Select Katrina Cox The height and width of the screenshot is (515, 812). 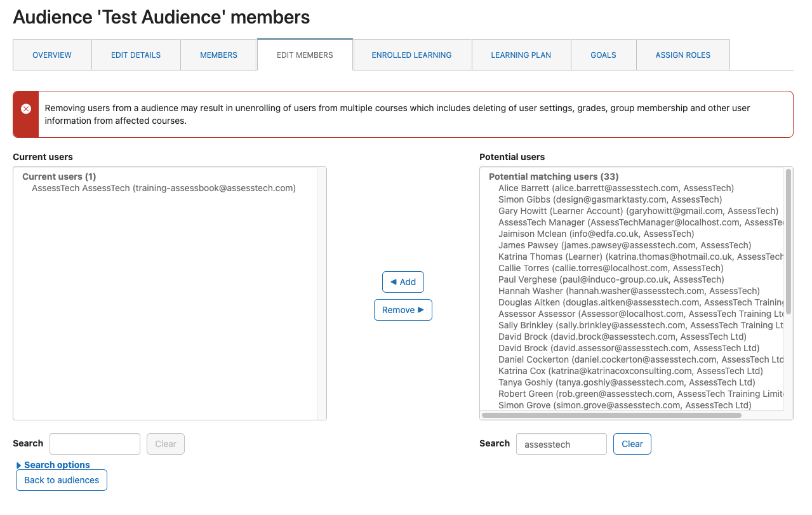pos(630,371)
